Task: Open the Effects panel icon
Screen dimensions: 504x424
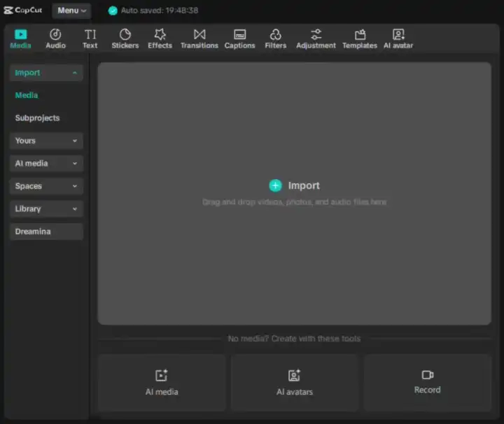Action: (160, 34)
